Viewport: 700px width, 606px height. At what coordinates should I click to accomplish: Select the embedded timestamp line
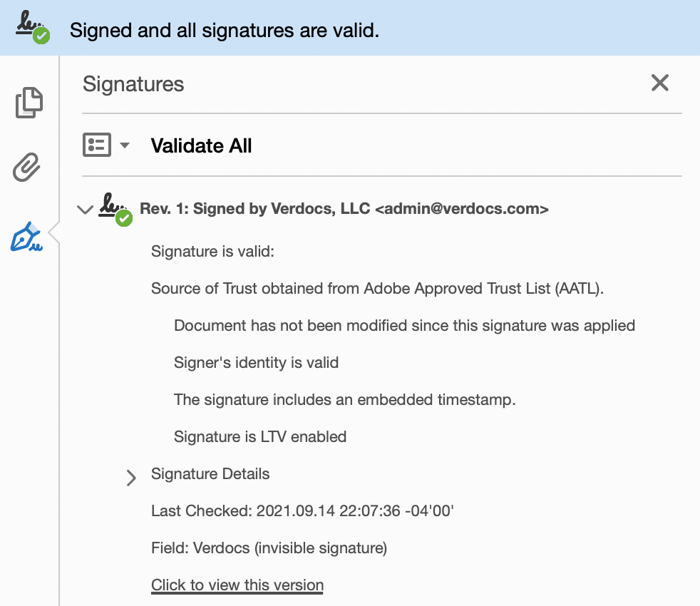coord(344,400)
